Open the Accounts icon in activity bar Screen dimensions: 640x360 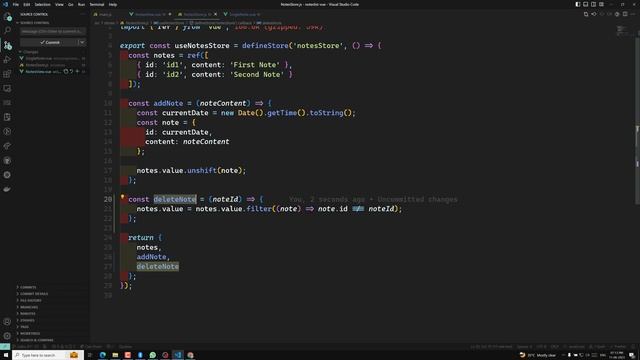click(x=7, y=322)
